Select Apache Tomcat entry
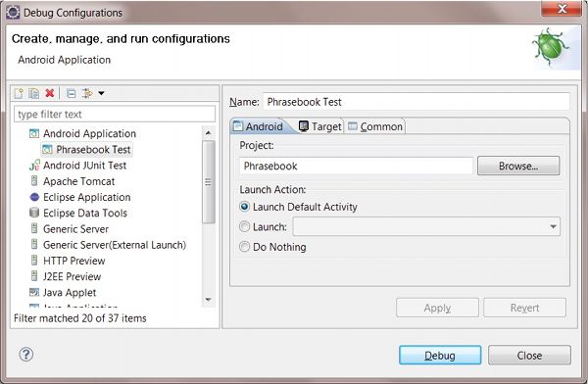Screen dimensions: 588x384 (x=78, y=181)
